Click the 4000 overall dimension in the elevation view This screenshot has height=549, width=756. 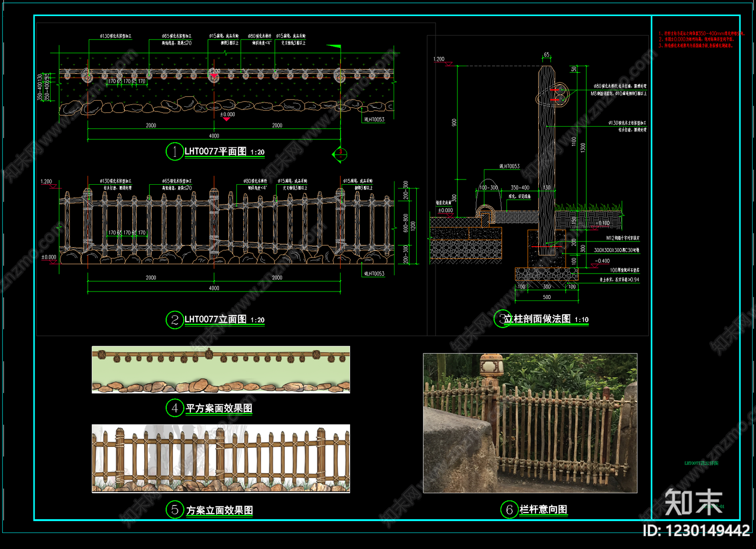[214, 288]
